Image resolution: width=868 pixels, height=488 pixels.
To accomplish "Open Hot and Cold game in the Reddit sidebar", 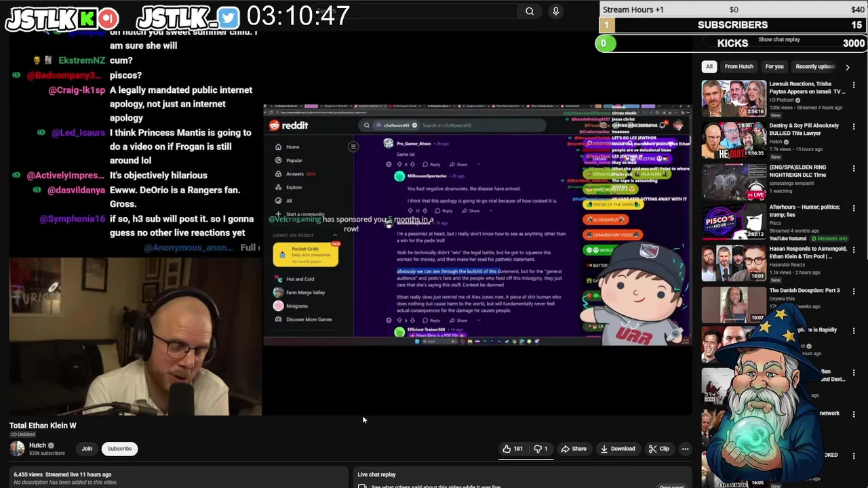I will click(x=299, y=279).
